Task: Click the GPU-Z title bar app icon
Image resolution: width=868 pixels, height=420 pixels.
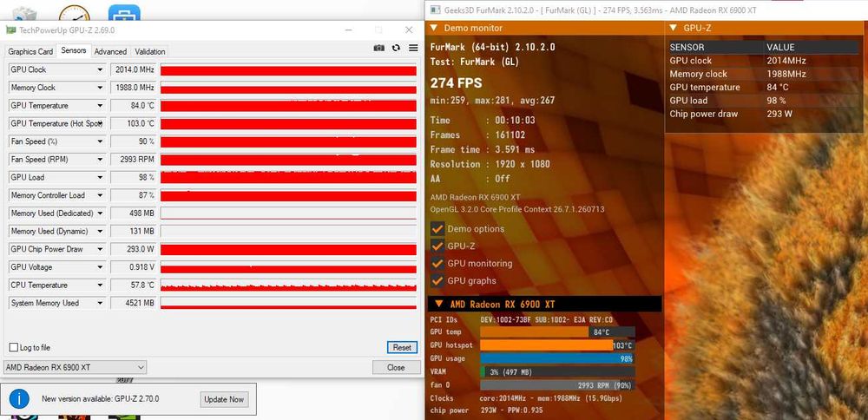Action: pos(11,30)
